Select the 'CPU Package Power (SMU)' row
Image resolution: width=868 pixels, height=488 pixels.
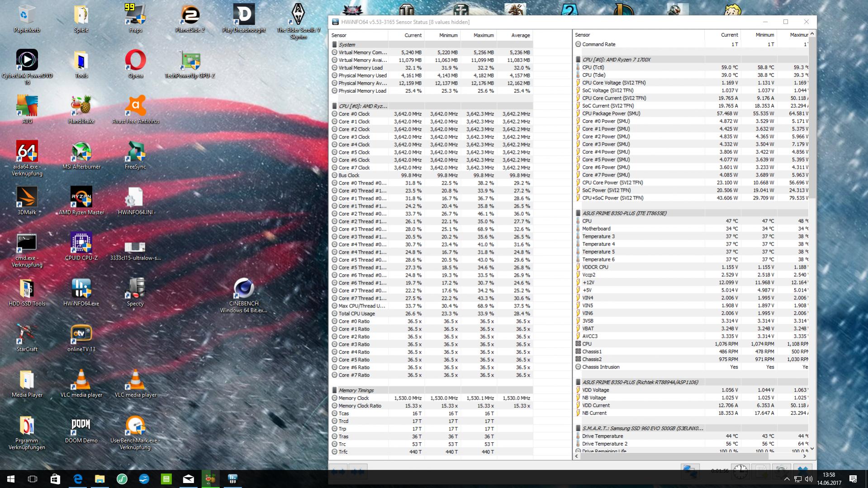point(691,114)
